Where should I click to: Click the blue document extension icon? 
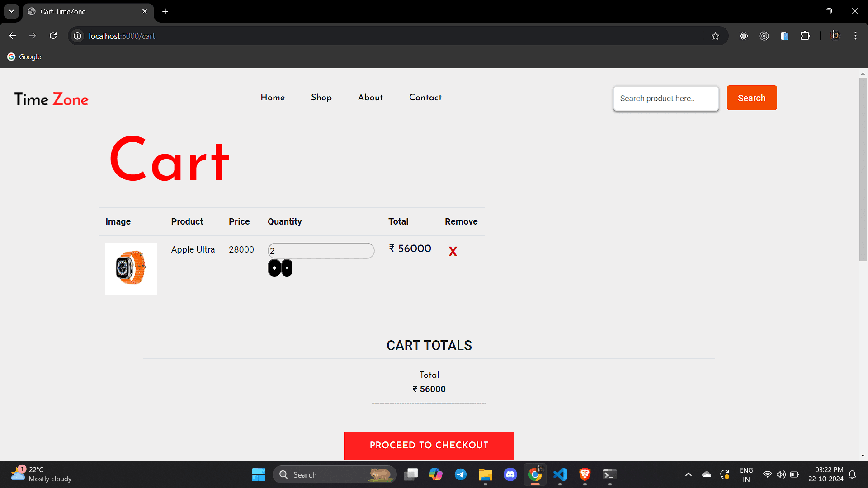point(784,36)
